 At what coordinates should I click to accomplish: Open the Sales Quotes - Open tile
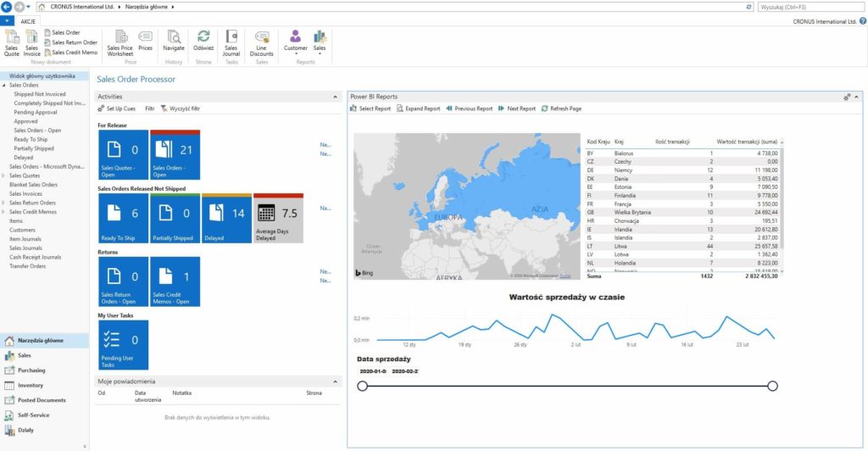pos(123,155)
